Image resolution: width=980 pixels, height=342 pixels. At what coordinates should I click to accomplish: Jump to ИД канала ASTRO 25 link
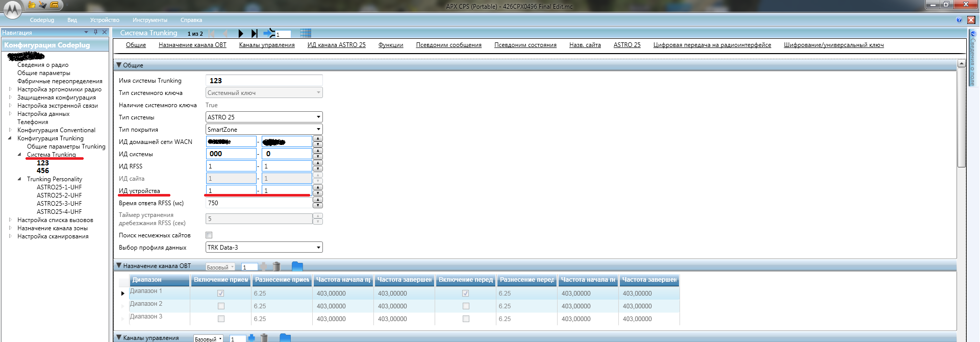tap(337, 45)
